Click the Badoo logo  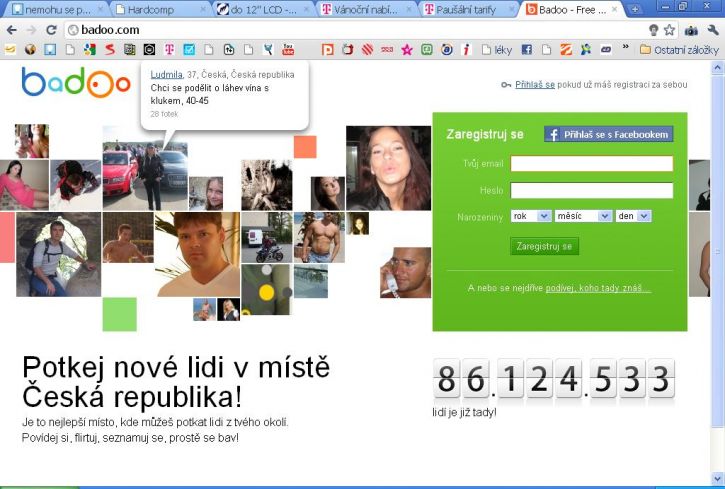coord(76,82)
